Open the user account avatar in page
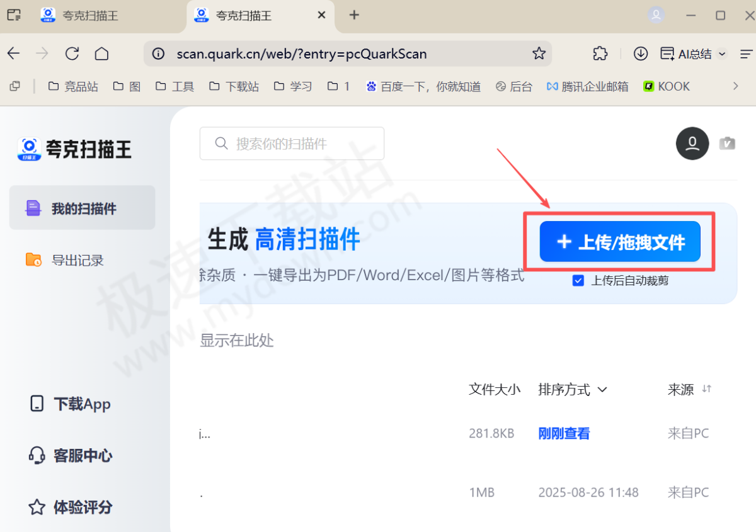 pyautogui.click(x=692, y=144)
